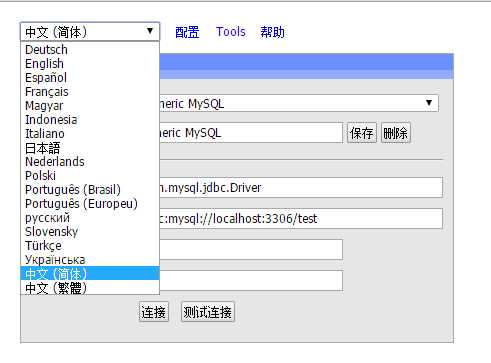The height and width of the screenshot is (363, 491).
Task: Select Slovensky language option
Action: 90,232
